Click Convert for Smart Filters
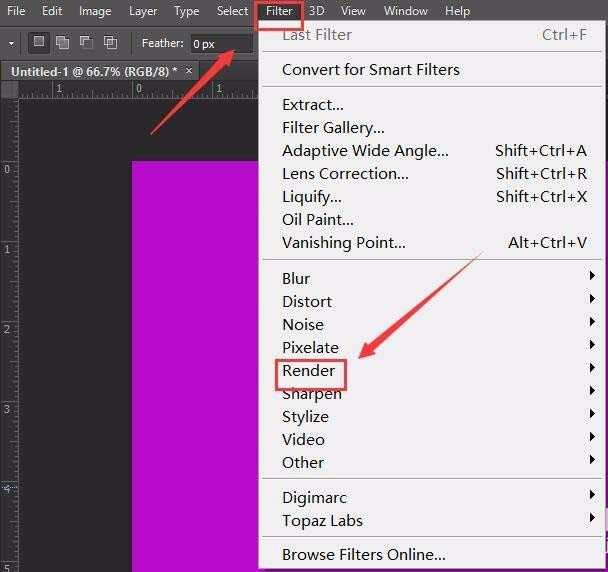Image resolution: width=608 pixels, height=572 pixels. [x=371, y=70]
